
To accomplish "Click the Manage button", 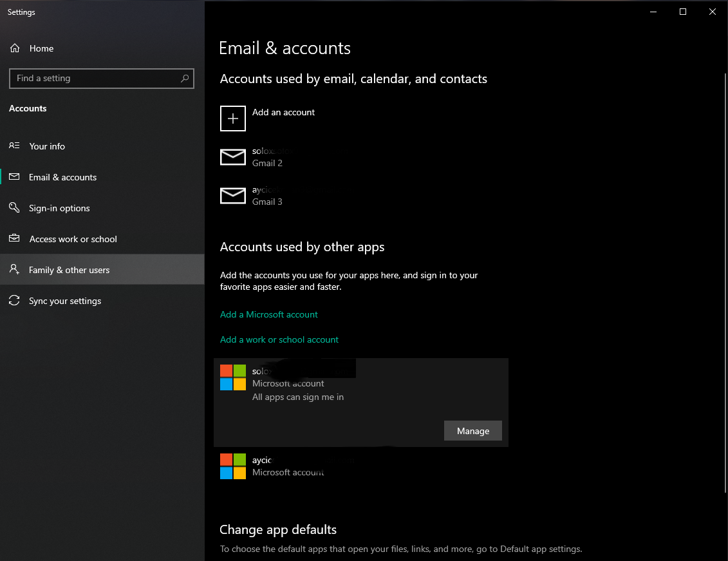I will point(472,430).
